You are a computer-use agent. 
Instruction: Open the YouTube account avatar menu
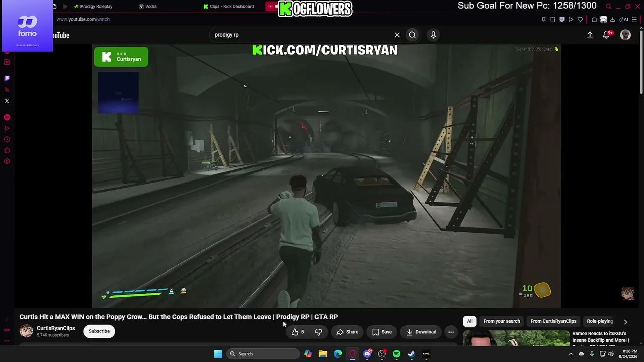click(625, 35)
